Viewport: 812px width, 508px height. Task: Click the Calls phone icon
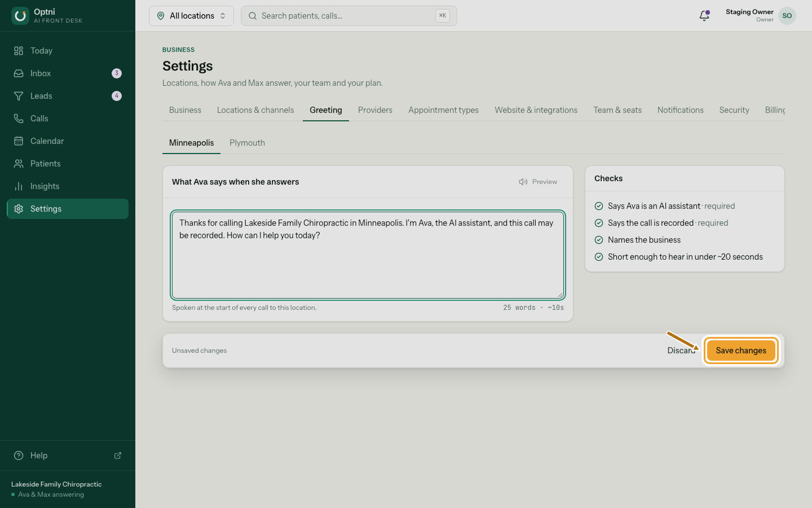coord(19,119)
